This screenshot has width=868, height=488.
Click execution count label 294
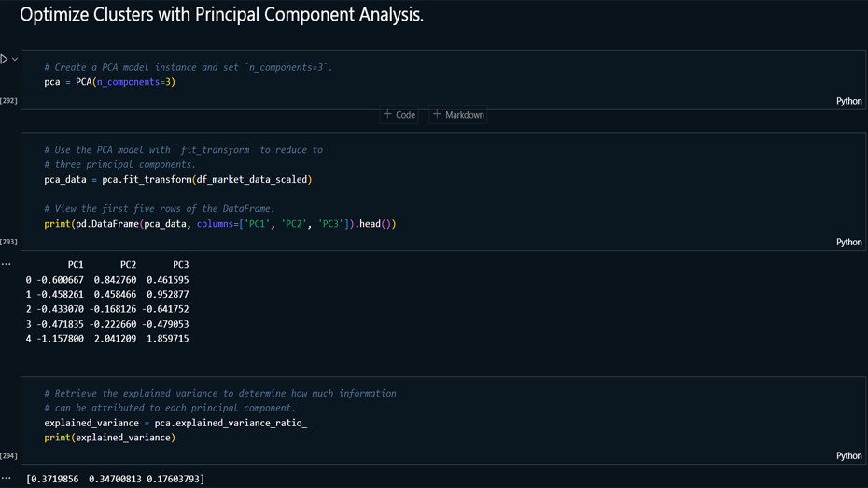[x=9, y=456]
